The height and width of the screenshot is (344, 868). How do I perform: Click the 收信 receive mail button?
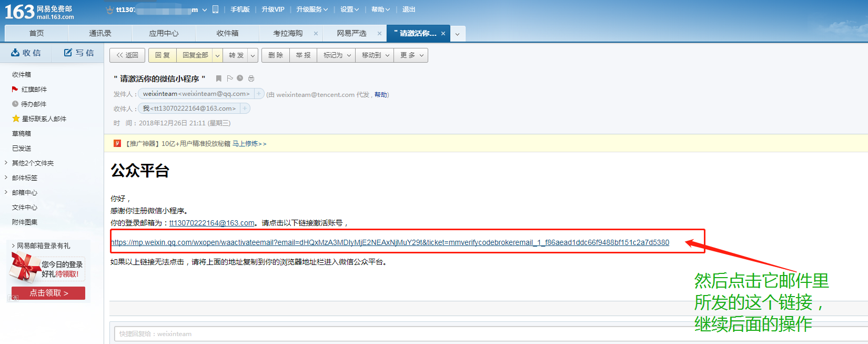(x=26, y=53)
